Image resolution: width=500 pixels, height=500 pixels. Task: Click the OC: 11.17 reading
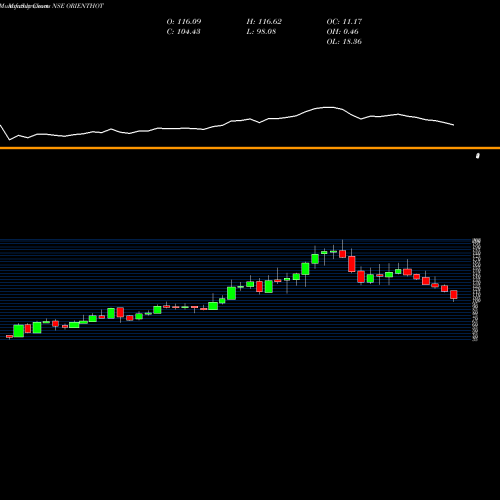tap(344, 22)
